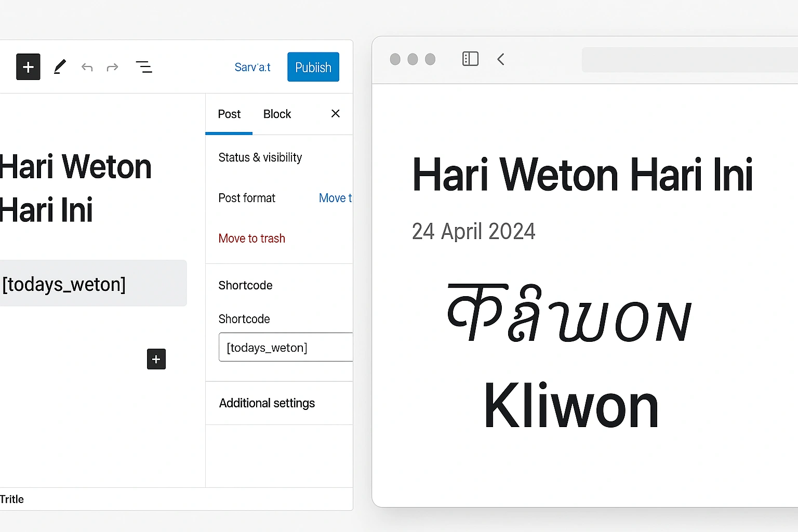Open the document overview list icon
The height and width of the screenshot is (532, 798).
(x=144, y=66)
